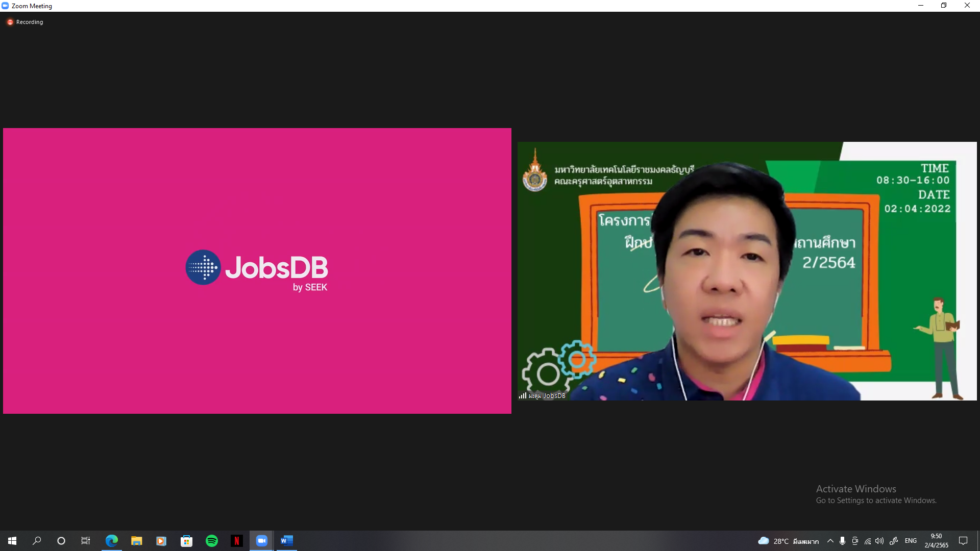
Task: Open the Action Center notifications icon
Action: click(x=963, y=541)
